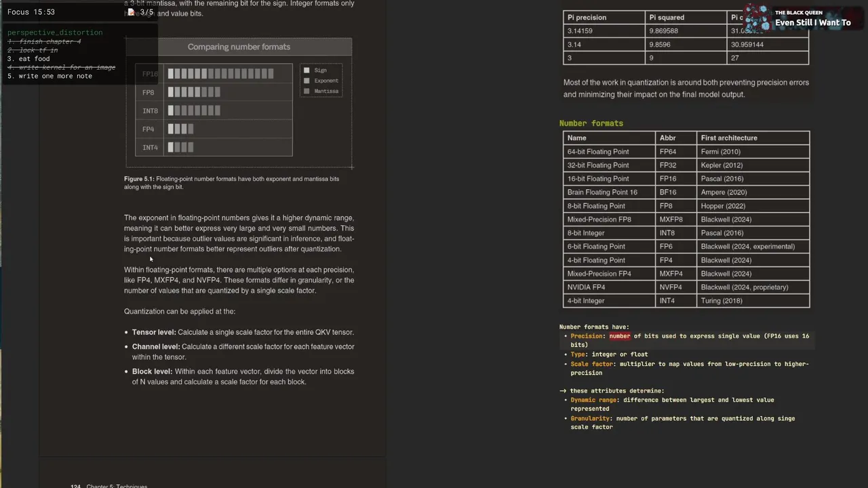The width and height of the screenshot is (868, 488).
Task: Click the FP8 row label in the figure
Action: (149, 92)
